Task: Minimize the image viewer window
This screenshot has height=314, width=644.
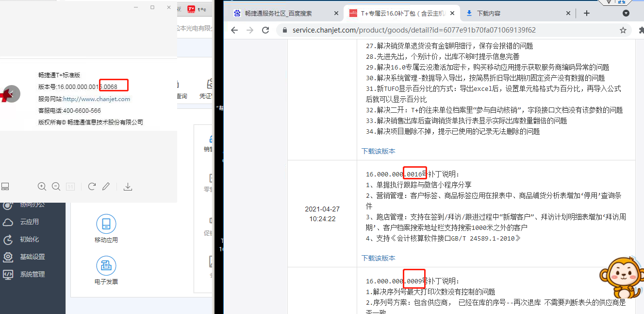Action: [x=136, y=7]
